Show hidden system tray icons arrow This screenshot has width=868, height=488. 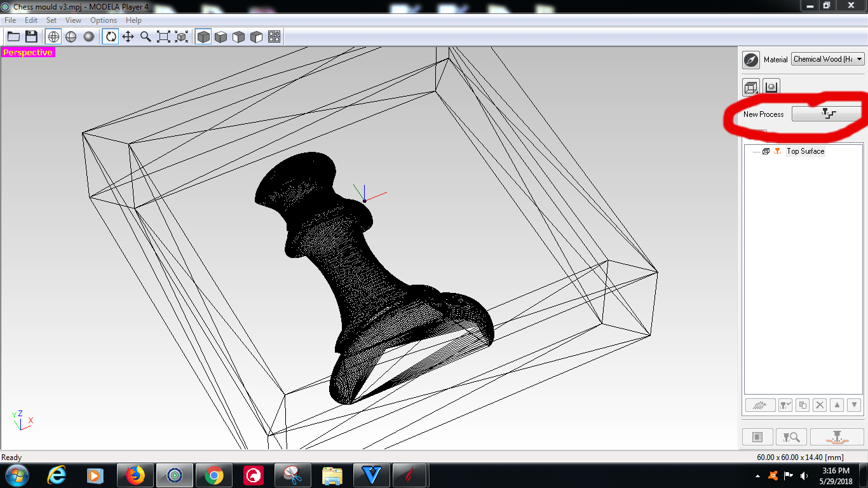[757, 475]
